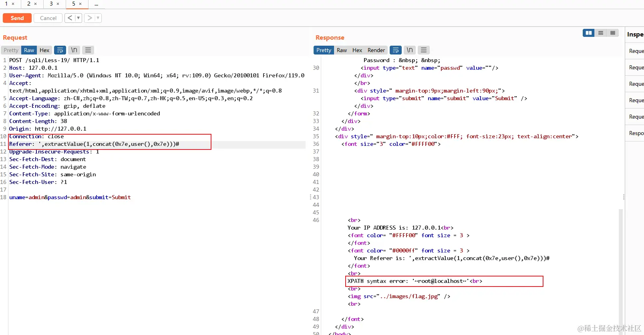Image resolution: width=644 pixels, height=335 pixels.
Task: Open the dropdown beside the back history arrow
Action: point(78,18)
